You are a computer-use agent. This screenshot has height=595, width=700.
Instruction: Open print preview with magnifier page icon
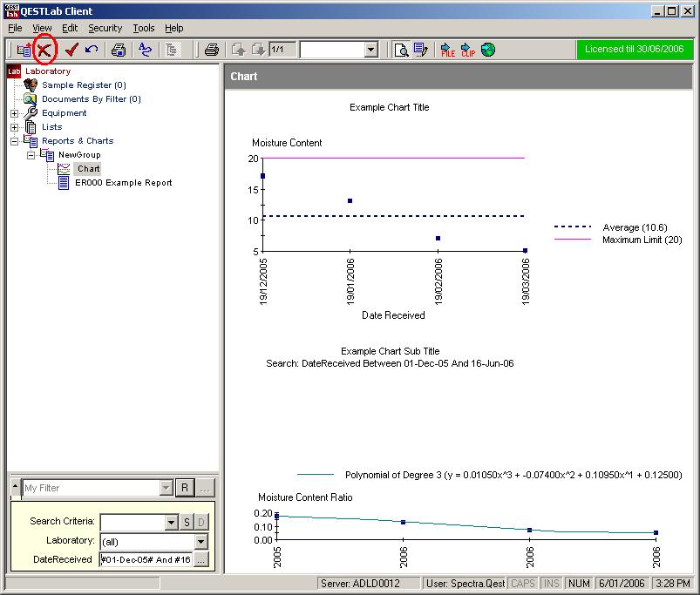(x=400, y=50)
